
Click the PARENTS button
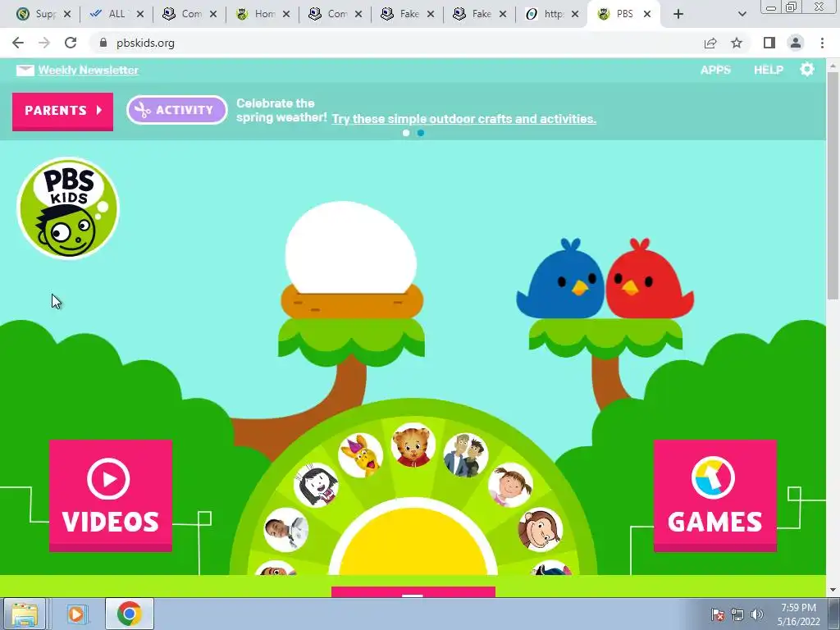coord(62,111)
